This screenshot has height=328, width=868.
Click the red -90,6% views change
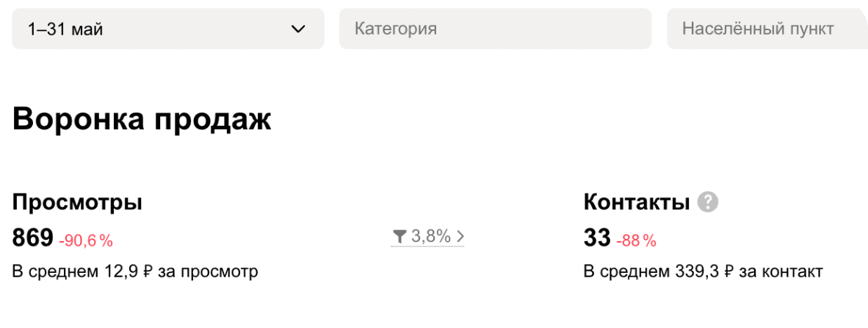click(86, 240)
